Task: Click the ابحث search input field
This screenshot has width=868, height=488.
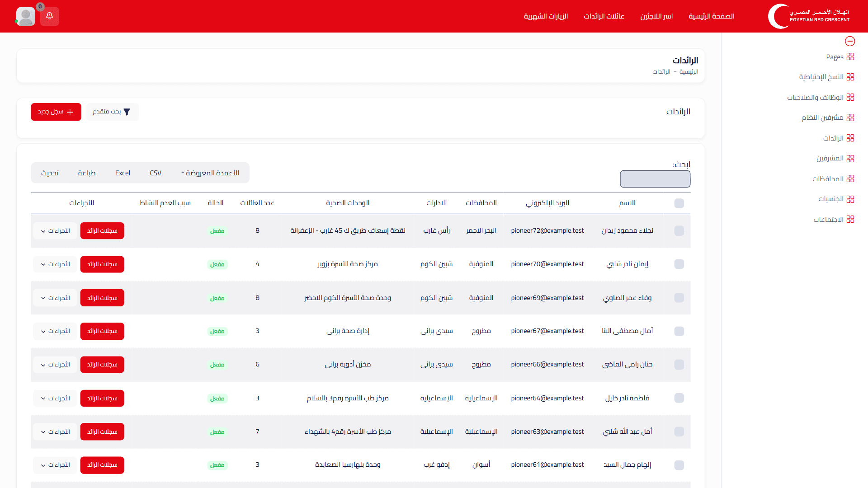Action: pyautogui.click(x=655, y=179)
